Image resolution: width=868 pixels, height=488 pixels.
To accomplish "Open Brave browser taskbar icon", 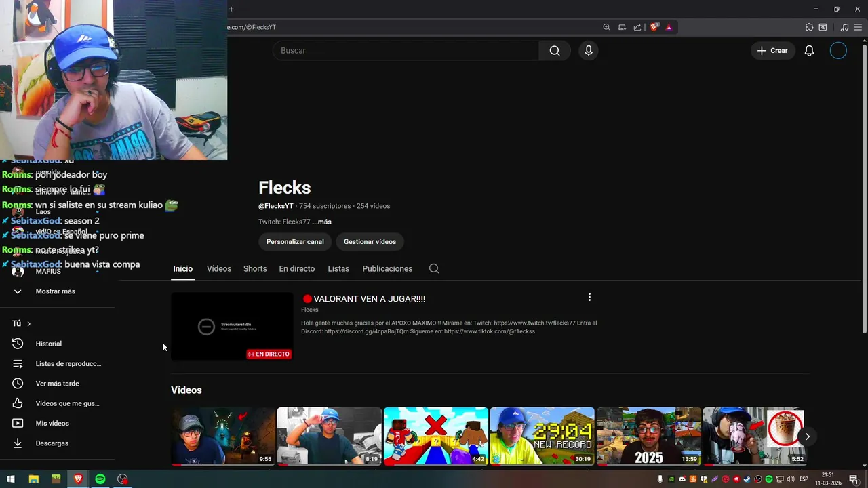I will click(77, 479).
